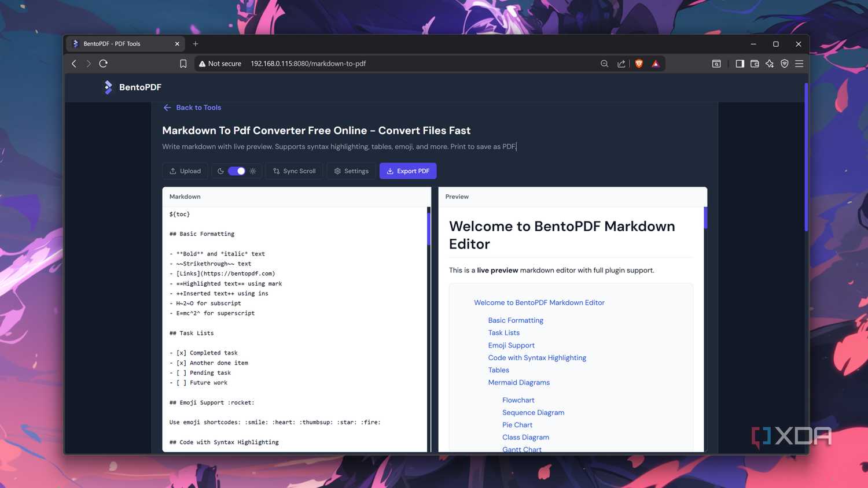Click the address bar URL

point(308,64)
